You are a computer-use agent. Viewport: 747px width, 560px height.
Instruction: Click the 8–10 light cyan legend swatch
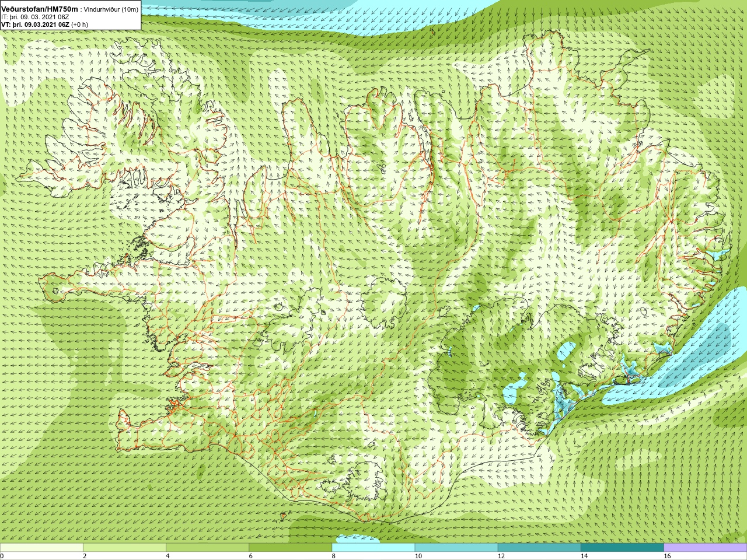tap(373, 548)
